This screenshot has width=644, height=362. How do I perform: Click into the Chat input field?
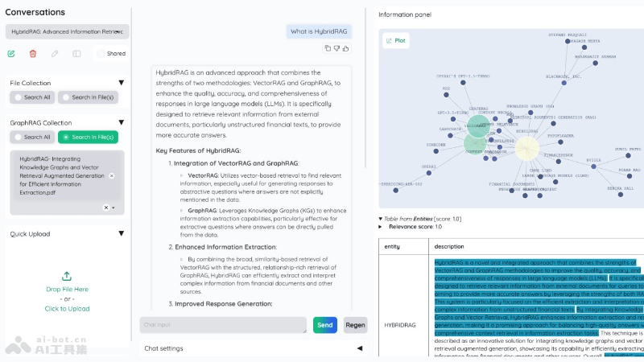pyautogui.click(x=223, y=325)
